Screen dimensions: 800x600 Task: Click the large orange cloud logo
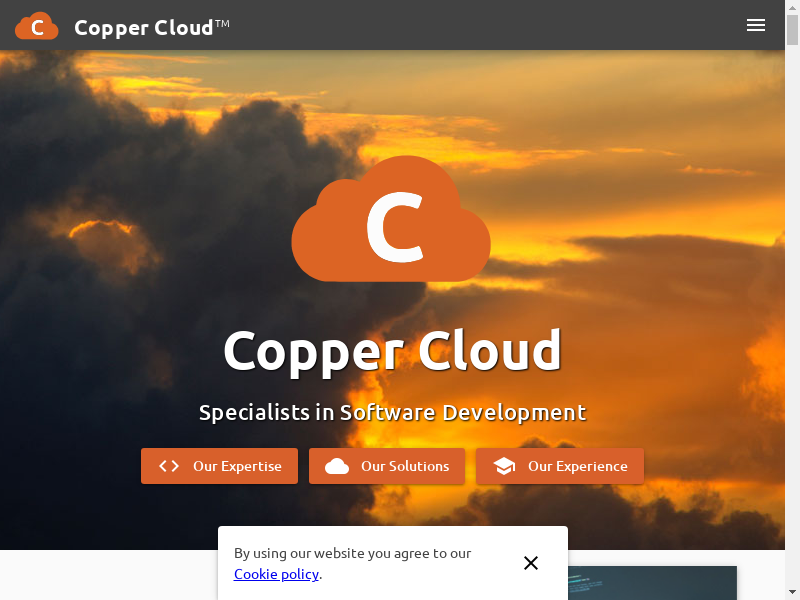coord(391,219)
